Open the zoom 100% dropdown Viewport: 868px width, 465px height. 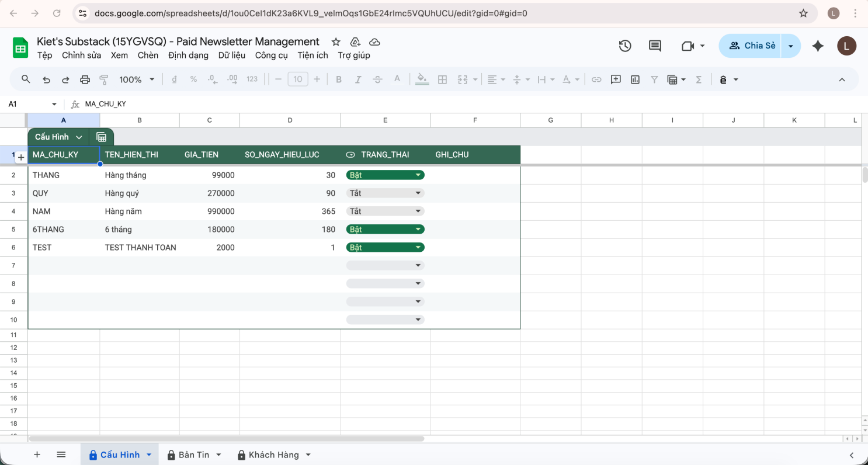137,79
